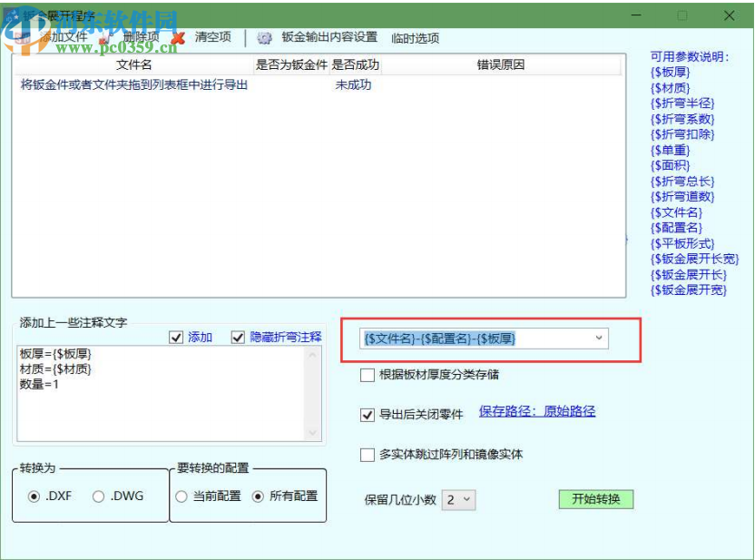Click the {$折弯道数} parameter

[x=682, y=197]
